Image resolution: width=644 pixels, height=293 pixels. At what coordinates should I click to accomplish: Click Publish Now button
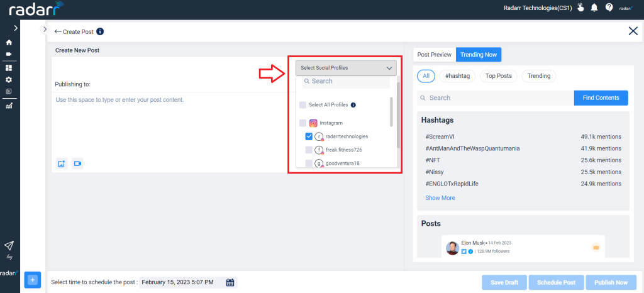pos(611,282)
